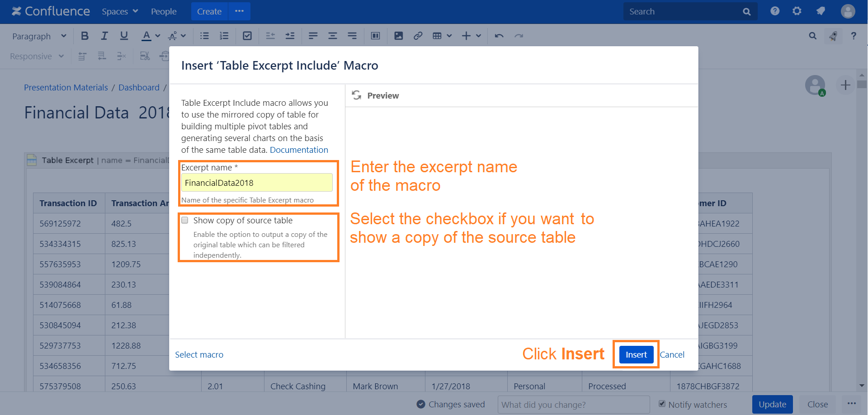Click the Excerpt name input field

coord(257,183)
